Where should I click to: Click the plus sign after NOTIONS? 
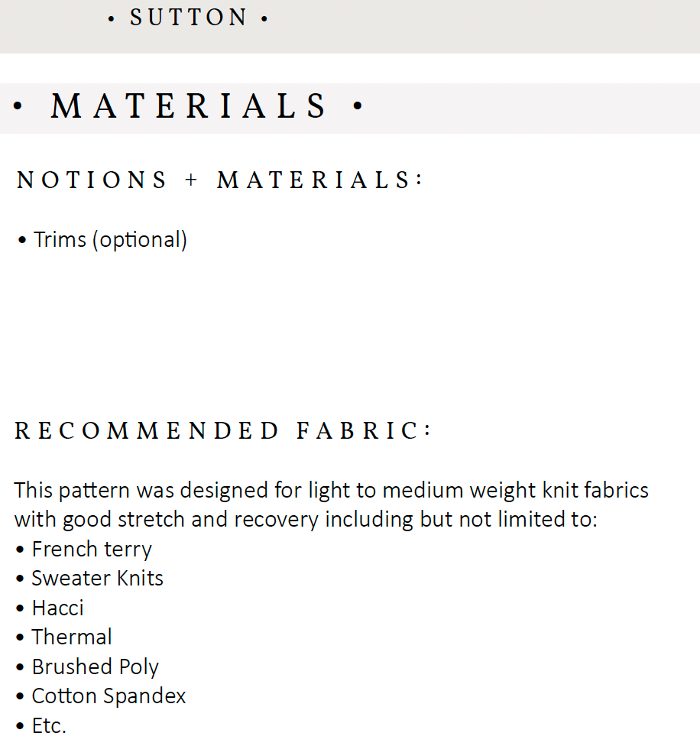point(191,180)
